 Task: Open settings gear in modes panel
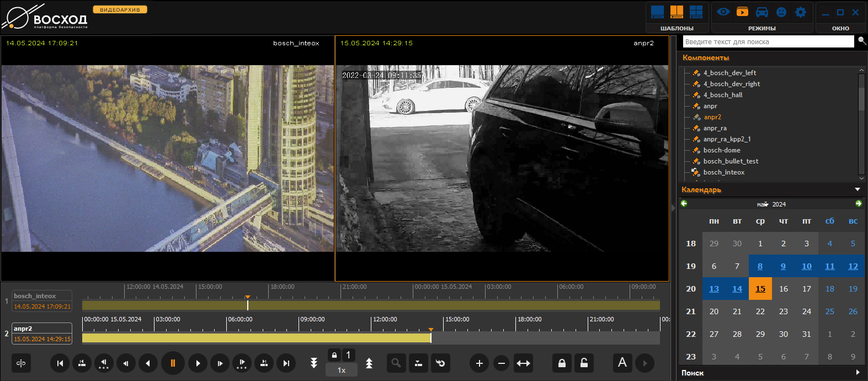801,12
